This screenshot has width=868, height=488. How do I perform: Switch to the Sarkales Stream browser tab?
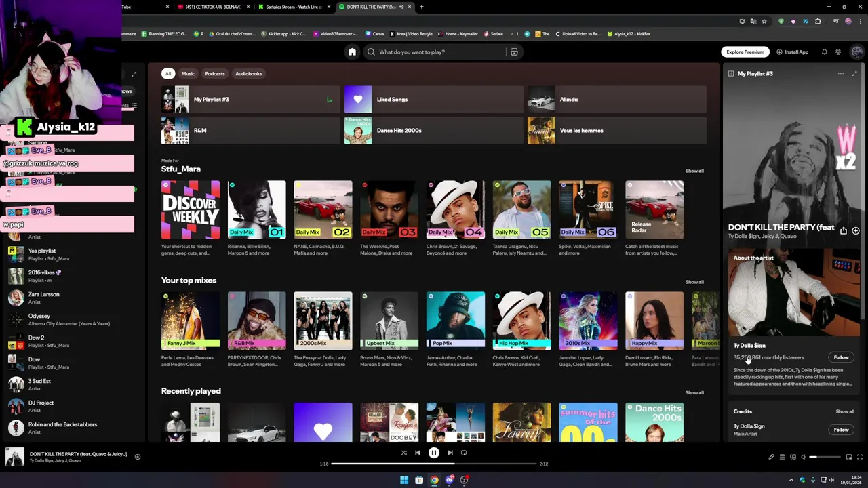[293, 7]
